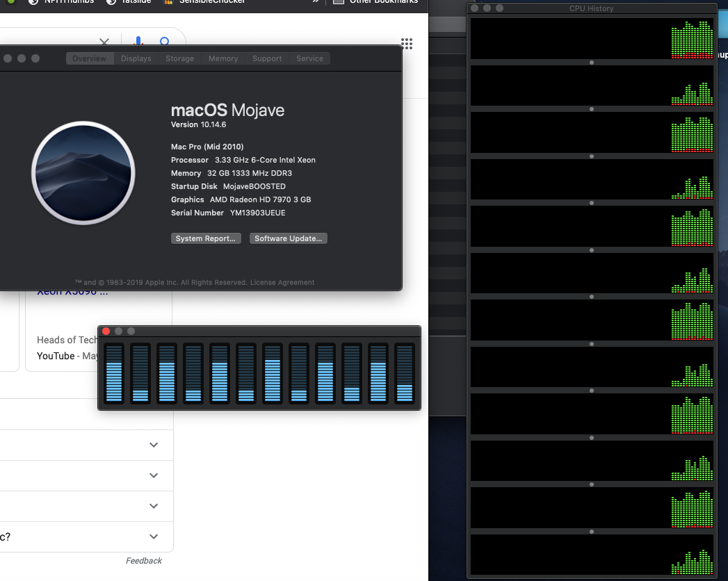Viewport: 728px width, 581px height.
Task: Click the "32 GB 1333 MHz DDR3" value
Action: pos(250,173)
